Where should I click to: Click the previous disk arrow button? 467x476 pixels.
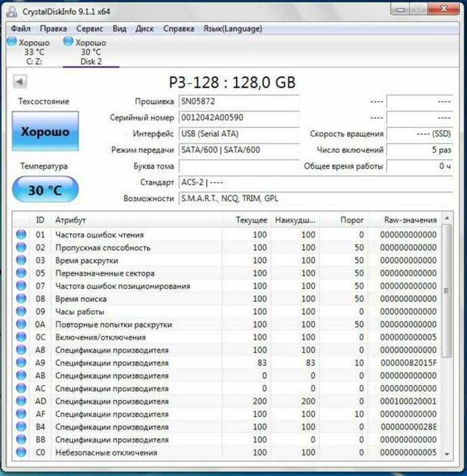coord(20,82)
